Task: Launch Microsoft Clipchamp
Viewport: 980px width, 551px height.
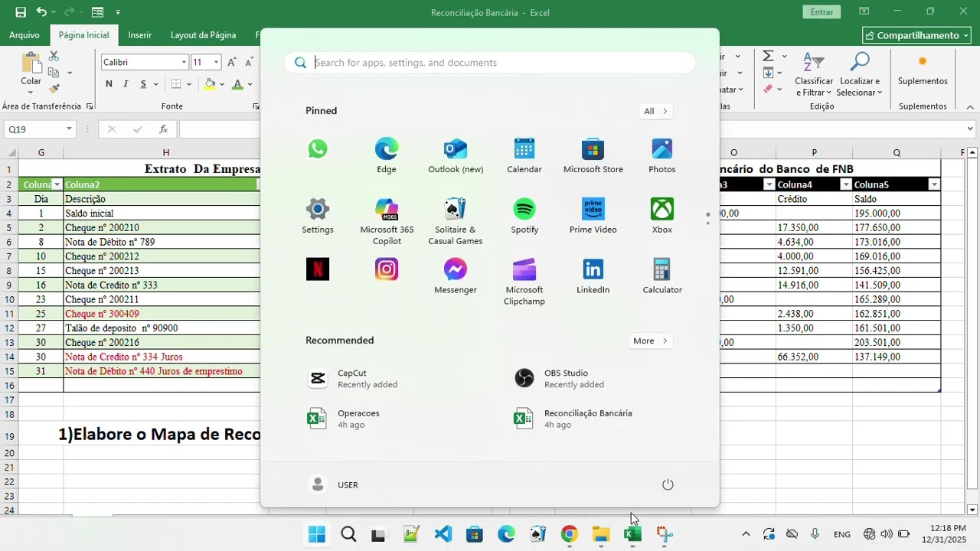Action: 524,282
